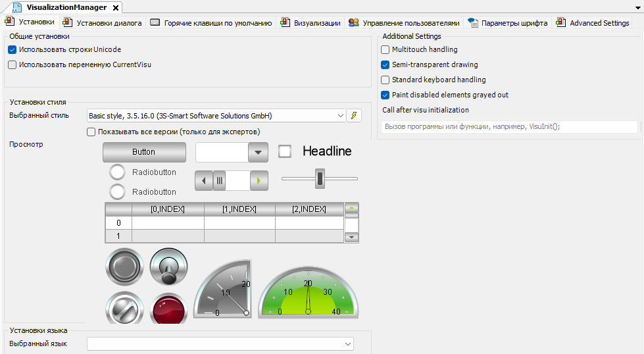
Task: Check the CurrentVisu variable option
Action: pyautogui.click(x=12, y=64)
